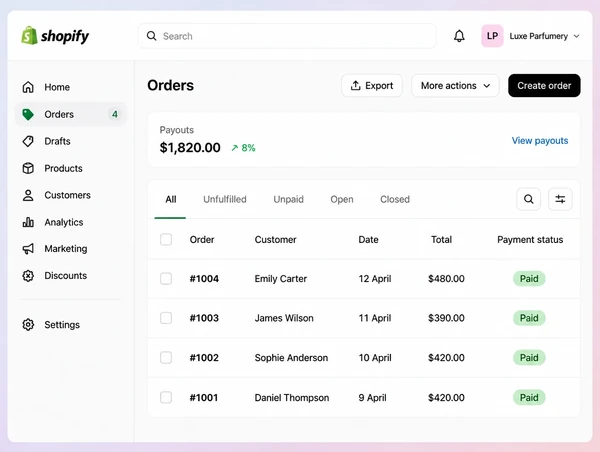600x452 pixels.
Task: Click Paid badge for James Wilson
Action: coord(529,318)
